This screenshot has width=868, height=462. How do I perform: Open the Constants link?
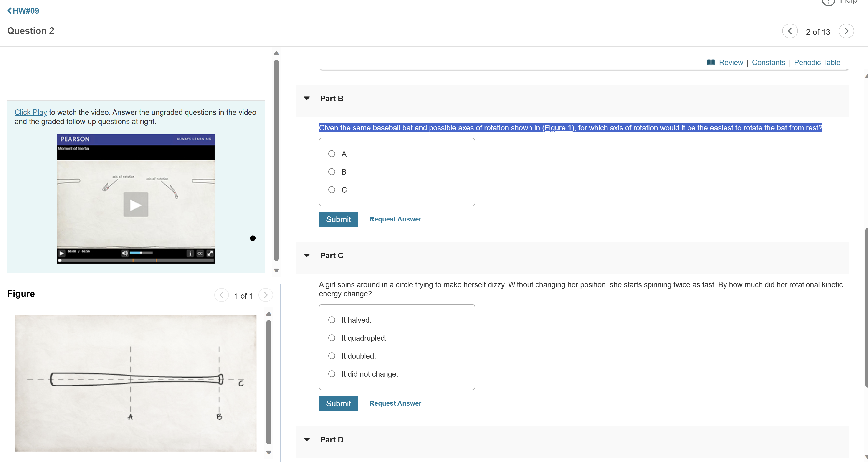(768, 63)
